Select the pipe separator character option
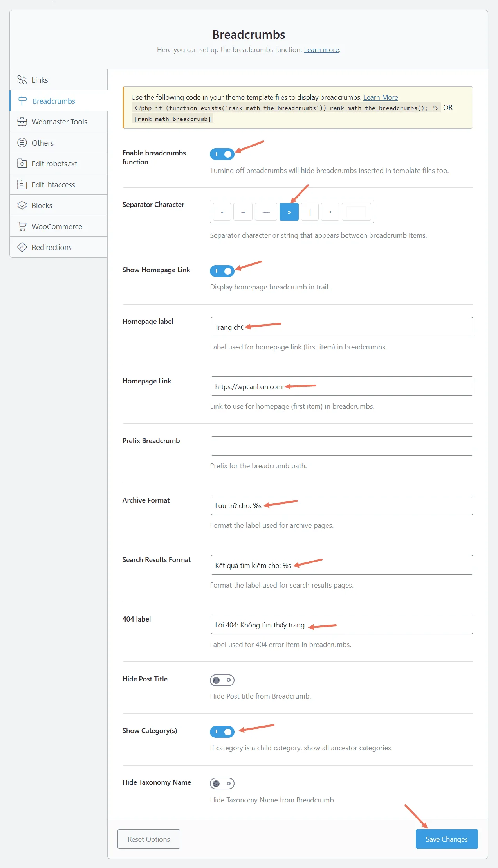498x868 pixels. pos(310,212)
